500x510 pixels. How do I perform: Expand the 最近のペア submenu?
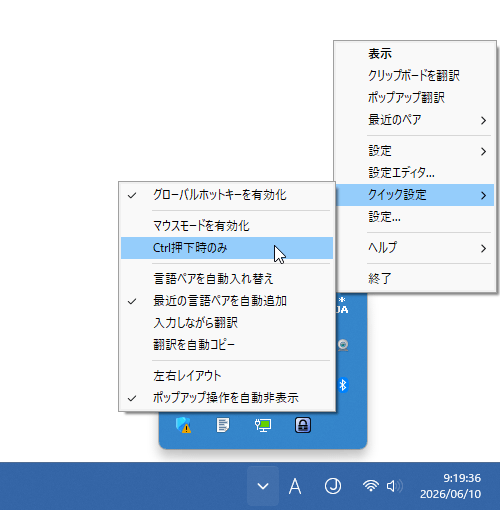tap(415, 120)
